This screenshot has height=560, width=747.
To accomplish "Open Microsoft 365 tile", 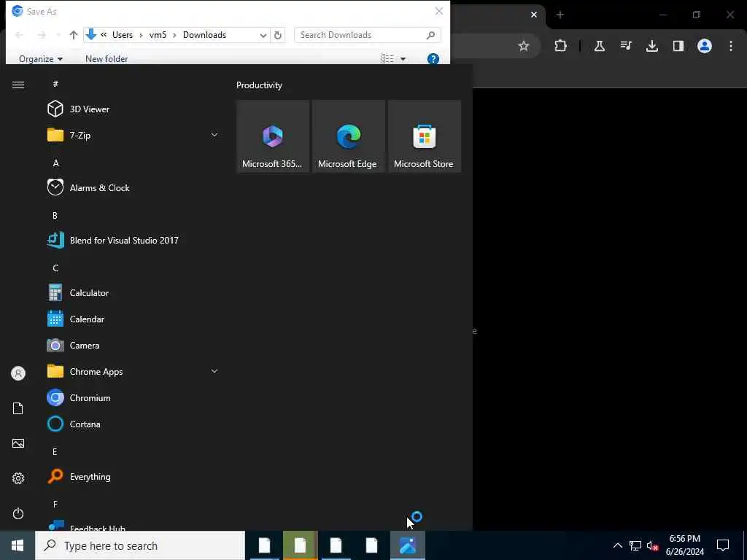I will 273,136.
